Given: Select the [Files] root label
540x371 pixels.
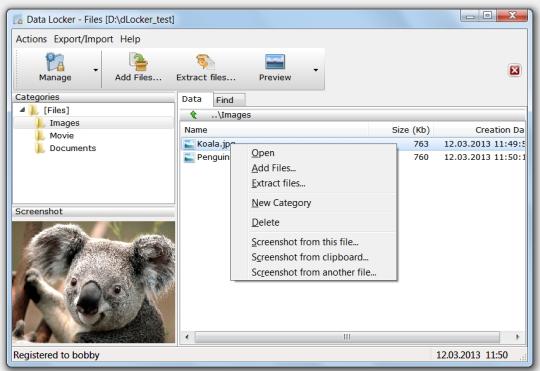Looking at the screenshot, I should pyautogui.click(x=56, y=110).
